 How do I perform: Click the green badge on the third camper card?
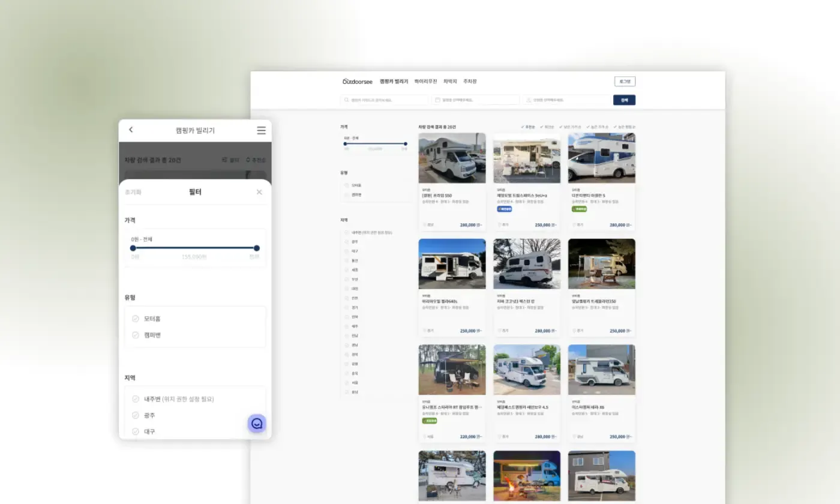click(580, 209)
